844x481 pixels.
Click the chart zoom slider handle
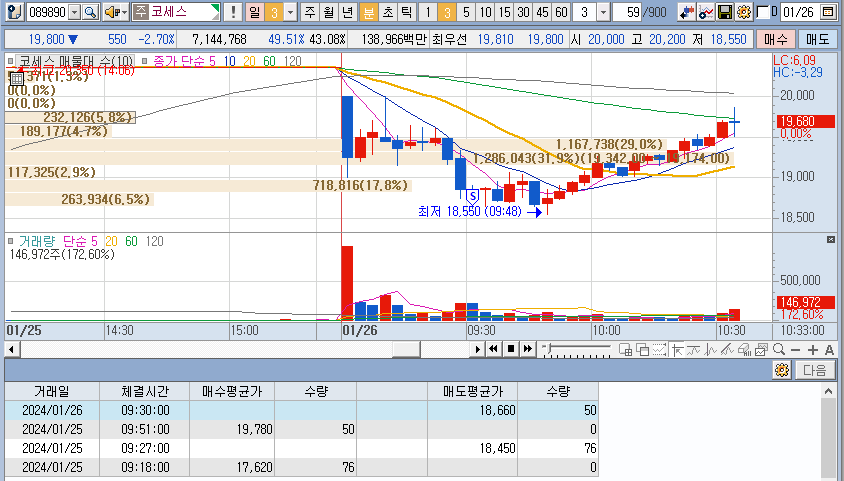pos(547,349)
